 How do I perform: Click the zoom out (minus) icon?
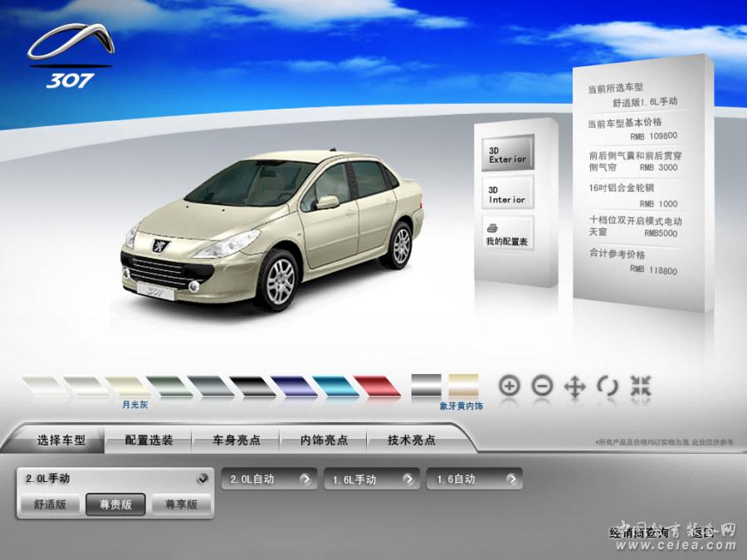pyautogui.click(x=542, y=385)
